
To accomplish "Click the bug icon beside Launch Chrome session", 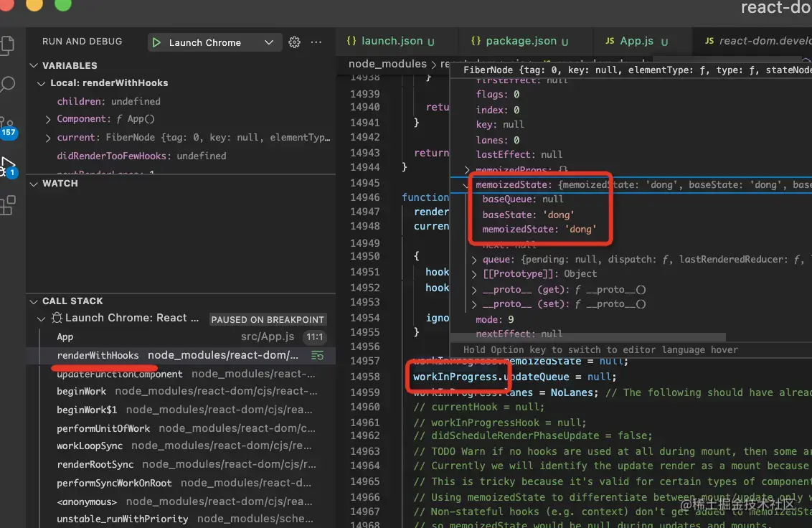I will [57, 318].
